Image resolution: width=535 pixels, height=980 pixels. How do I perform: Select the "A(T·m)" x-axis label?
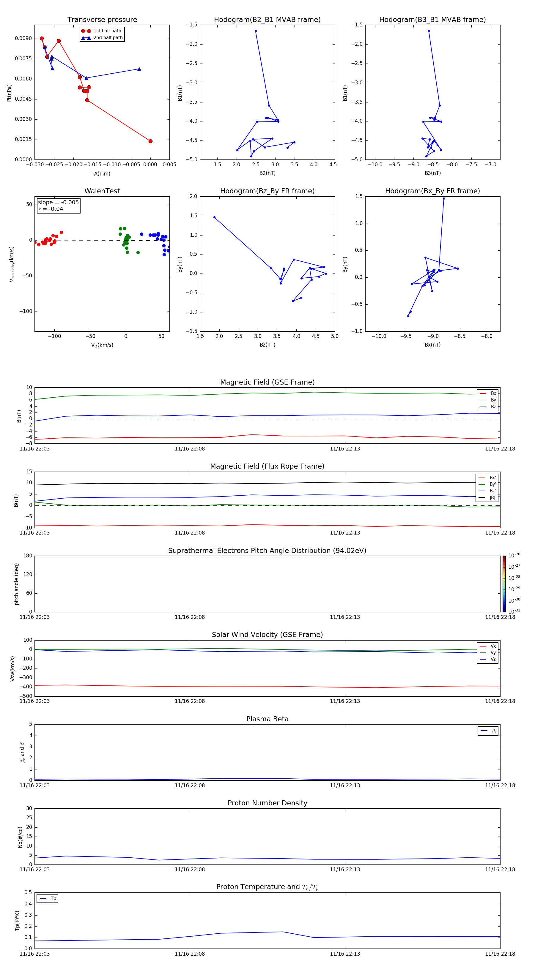[102, 173]
